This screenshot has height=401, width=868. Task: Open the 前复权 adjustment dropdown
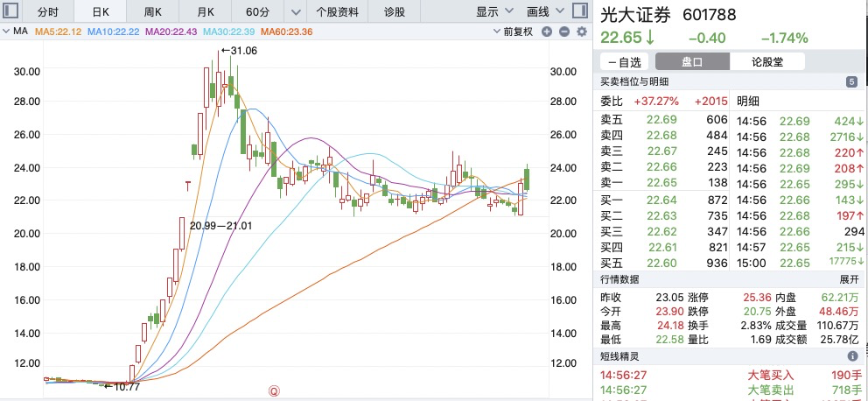coord(513,32)
